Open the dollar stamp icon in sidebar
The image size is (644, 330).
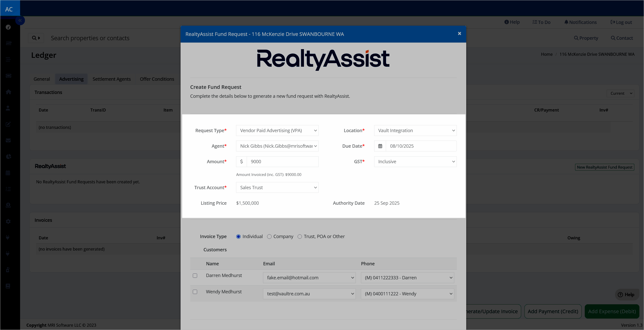tap(8, 205)
